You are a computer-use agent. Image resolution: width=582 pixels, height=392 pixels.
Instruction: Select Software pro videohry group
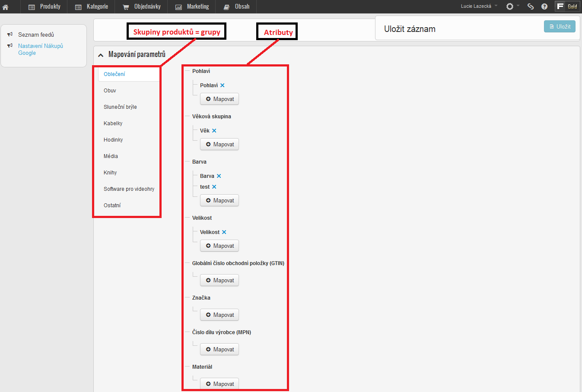click(x=129, y=189)
